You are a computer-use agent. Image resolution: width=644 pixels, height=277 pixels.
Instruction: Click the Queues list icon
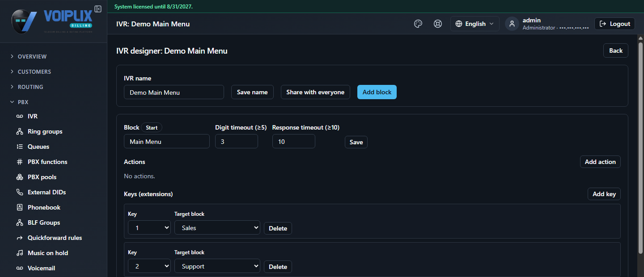tap(20, 147)
